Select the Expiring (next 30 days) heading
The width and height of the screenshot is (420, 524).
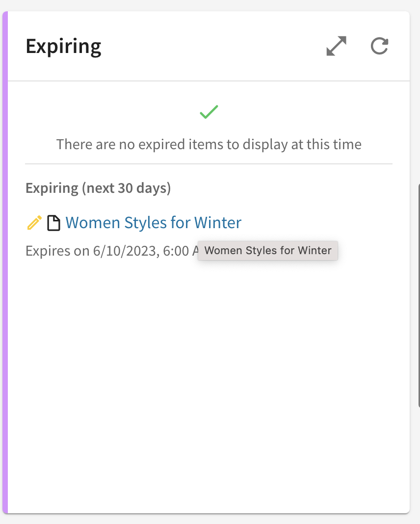[98, 188]
